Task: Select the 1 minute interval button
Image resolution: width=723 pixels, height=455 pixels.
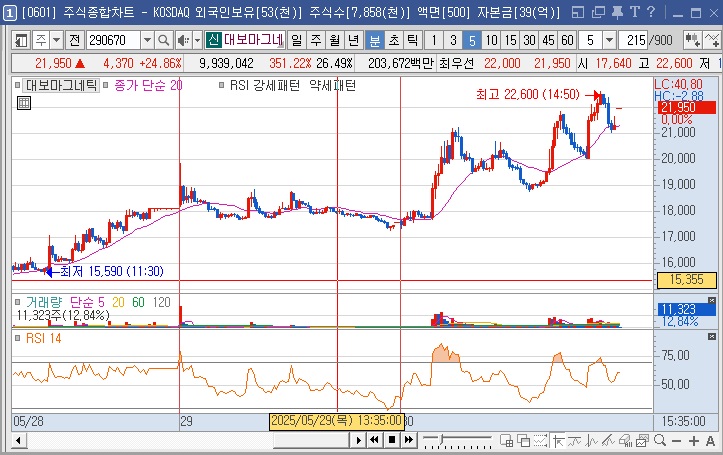Action: 433,41
